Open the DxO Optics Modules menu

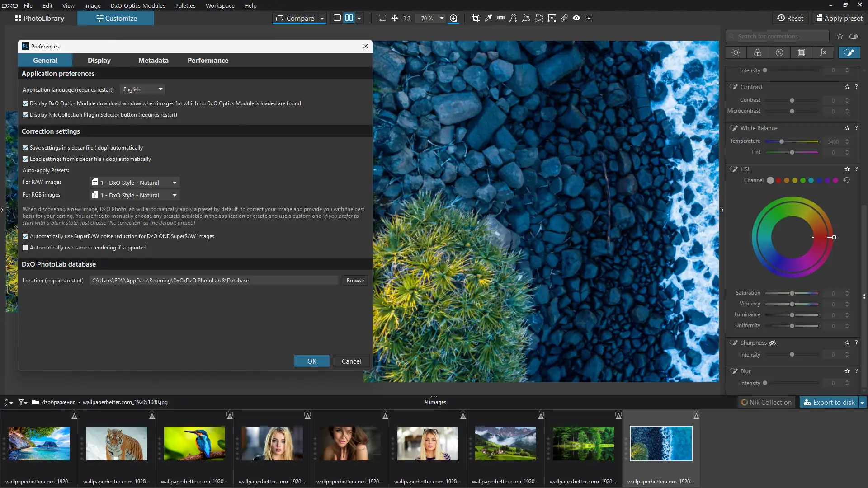pos(138,5)
